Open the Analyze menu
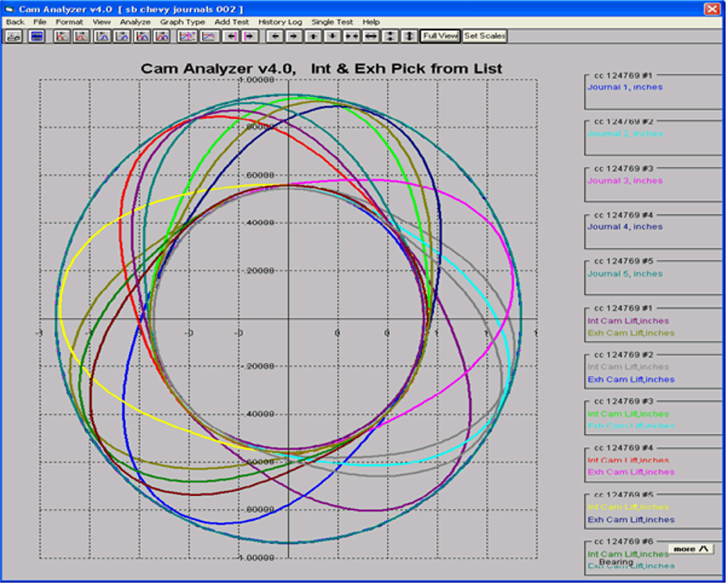This screenshot has width=728, height=585. click(135, 22)
